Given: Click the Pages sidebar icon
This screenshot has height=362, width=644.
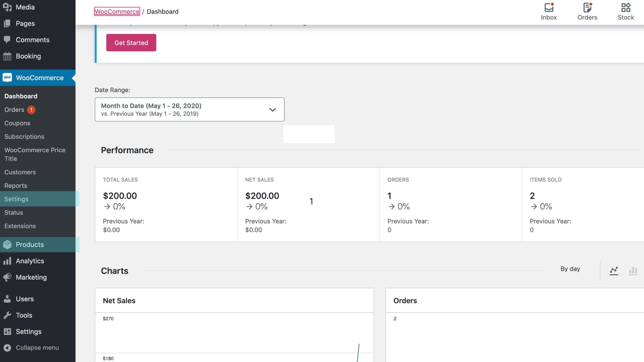Looking at the screenshot, I should point(7,23).
